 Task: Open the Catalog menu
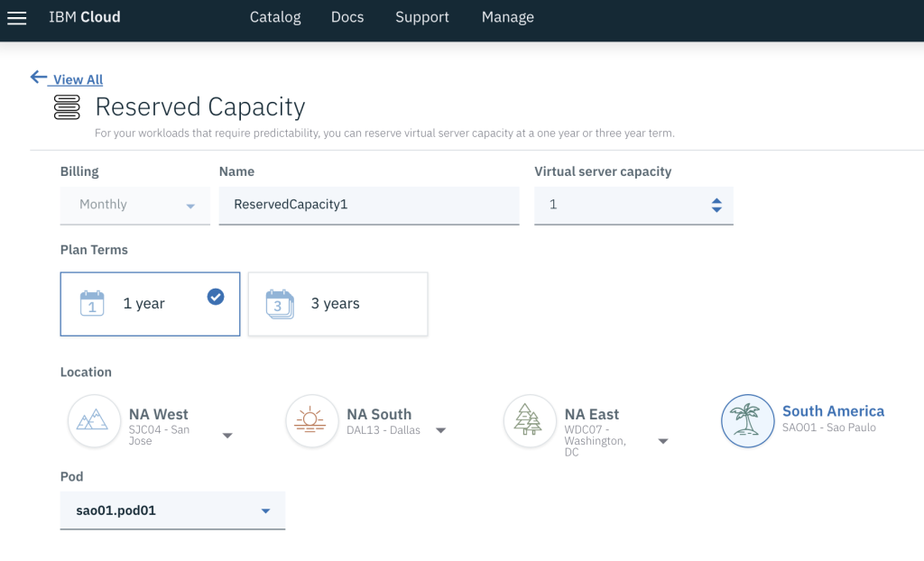275,17
